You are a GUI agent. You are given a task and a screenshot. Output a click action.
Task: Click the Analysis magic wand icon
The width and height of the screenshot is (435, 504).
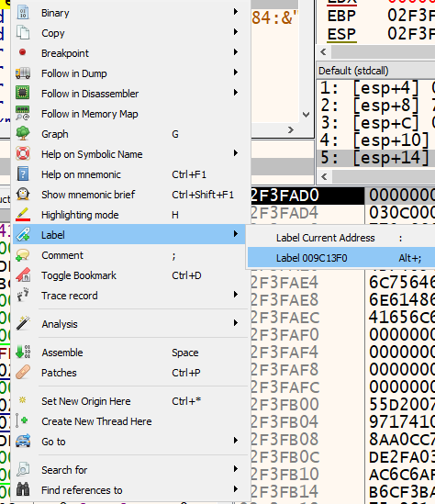coord(23,323)
